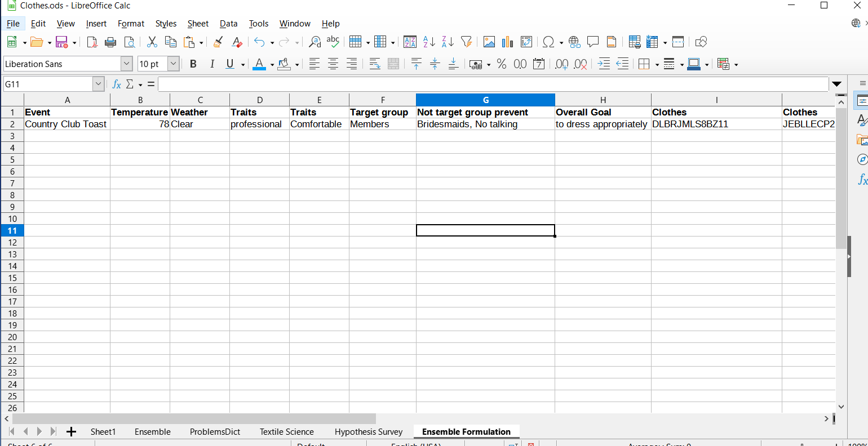Screen dimensions: 868x446
Task: Add a decimal place
Action: (x=561, y=64)
